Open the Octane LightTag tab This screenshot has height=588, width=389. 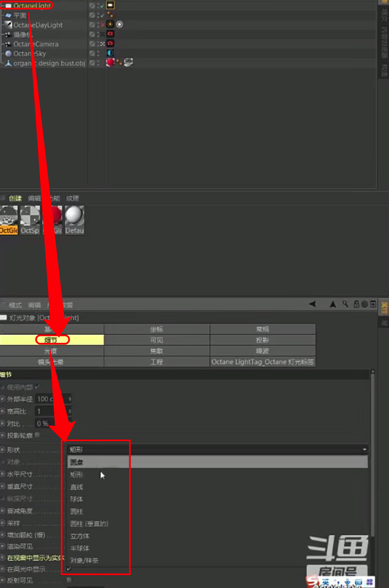[x=263, y=362]
